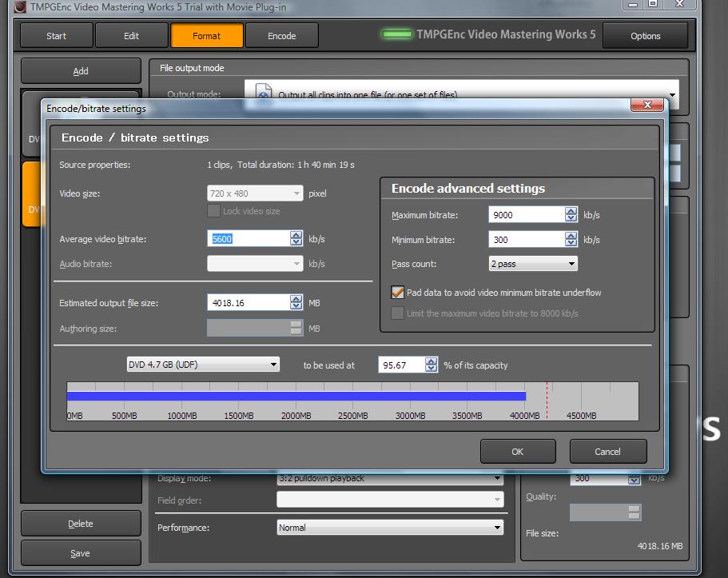
Task: Open the Performance dropdown in main window
Action: (x=390, y=528)
